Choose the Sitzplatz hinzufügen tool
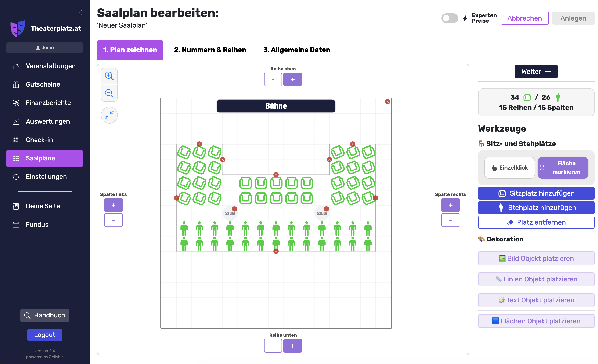The height and width of the screenshot is (364, 598). 536,193
